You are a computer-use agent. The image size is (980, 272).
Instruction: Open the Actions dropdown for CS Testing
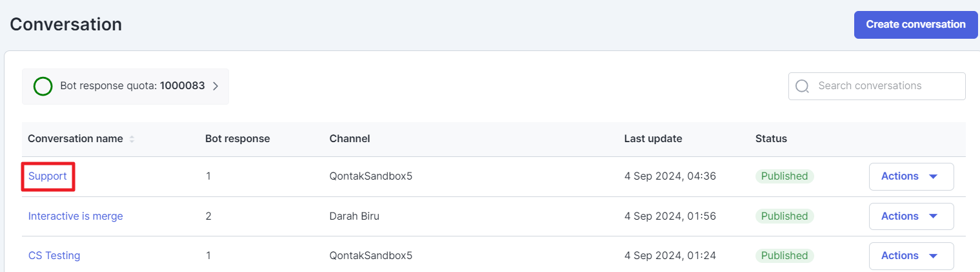click(x=911, y=255)
